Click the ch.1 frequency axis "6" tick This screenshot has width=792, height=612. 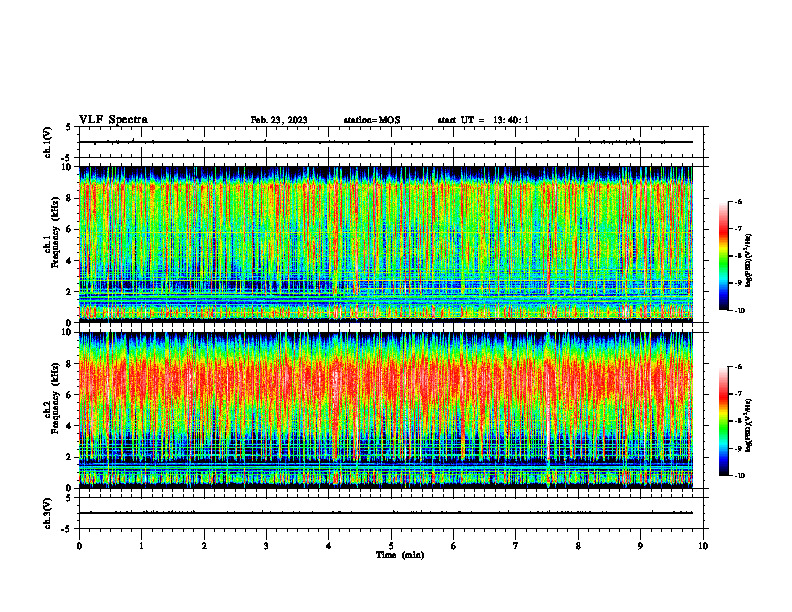pos(69,229)
